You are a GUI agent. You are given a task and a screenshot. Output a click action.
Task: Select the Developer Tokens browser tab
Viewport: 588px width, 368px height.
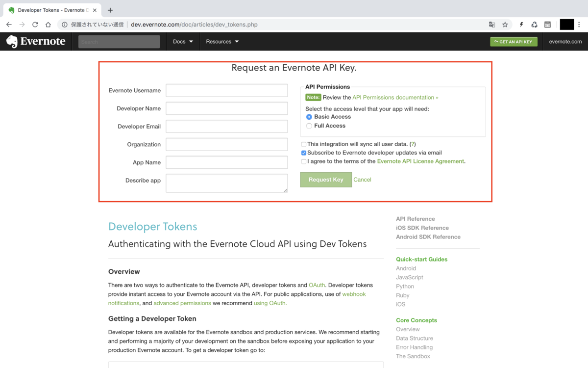point(52,10)
